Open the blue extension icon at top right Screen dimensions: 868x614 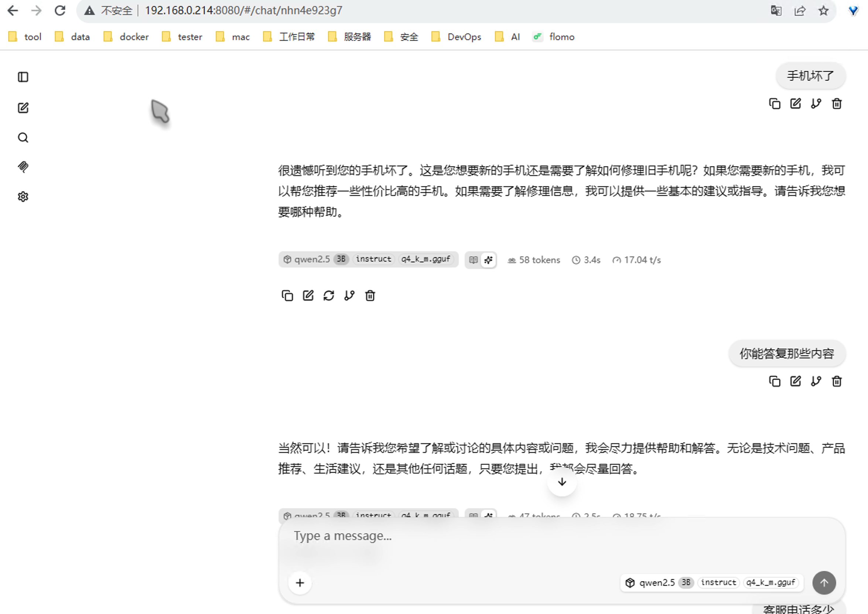tap(853, 10)
